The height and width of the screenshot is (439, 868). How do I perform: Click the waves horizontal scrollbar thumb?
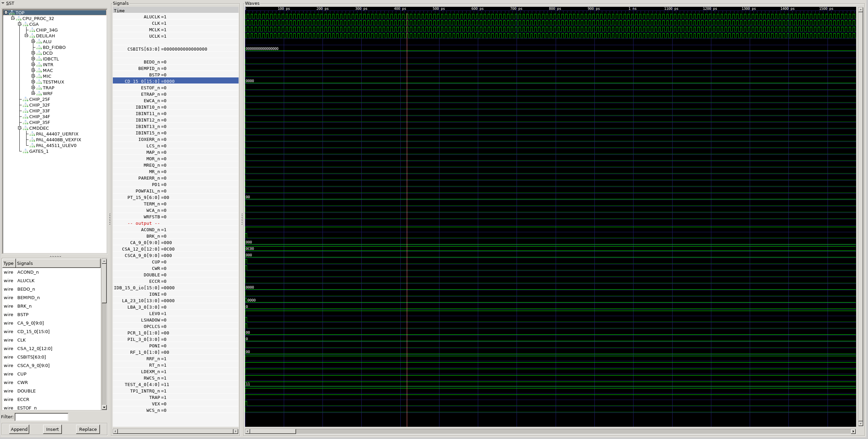click(273, 431)
